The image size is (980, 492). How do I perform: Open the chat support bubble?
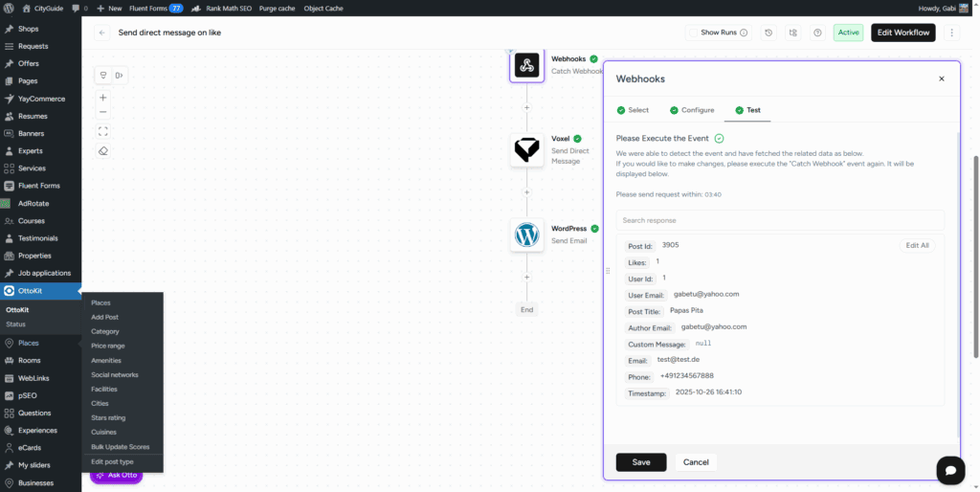pos(949,470)
